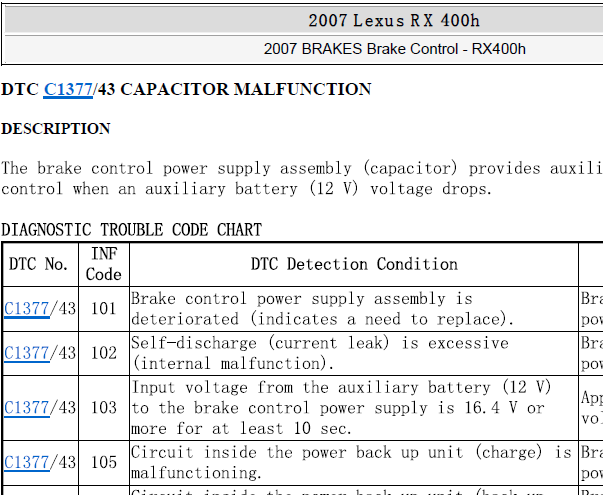Open the C1377 link in the DTC heading

68,89
